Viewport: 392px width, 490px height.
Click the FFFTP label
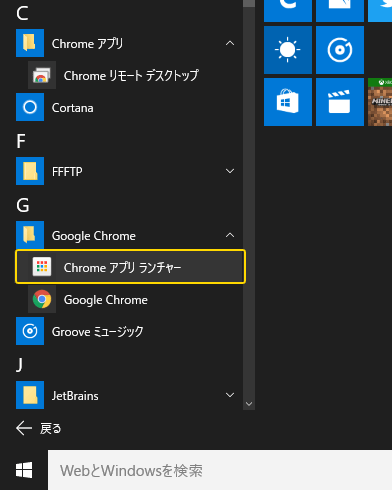67,172
